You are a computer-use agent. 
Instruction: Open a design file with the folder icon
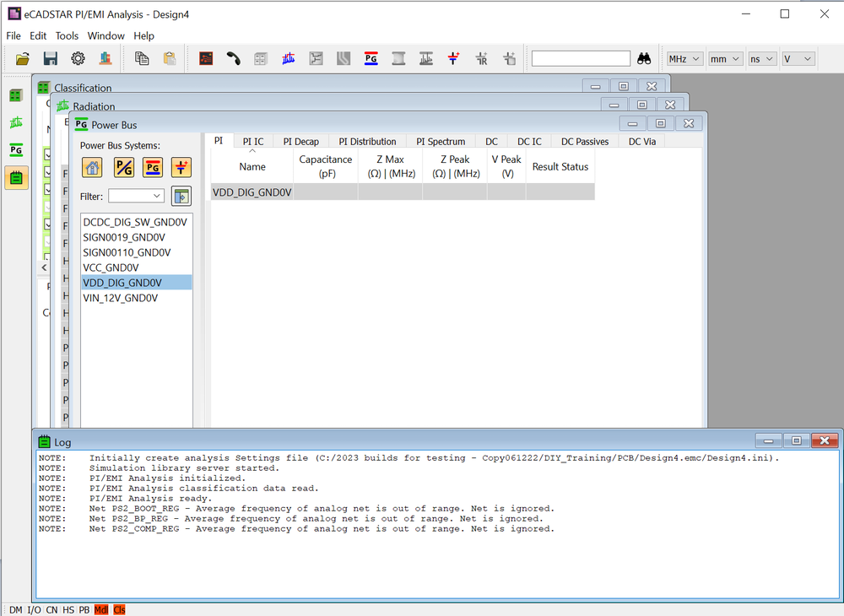tap(23, 58)
